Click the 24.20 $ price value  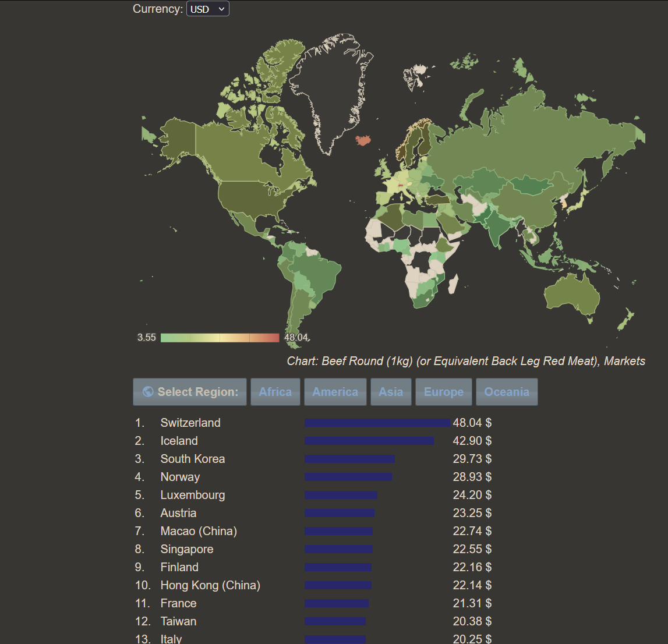pos(472,495)
